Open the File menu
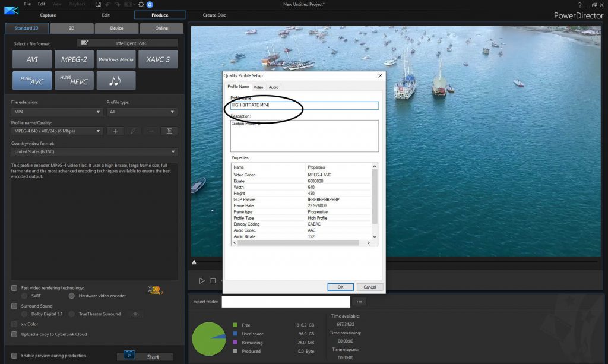This screenshot has height=364, width=608. click(x=27, y=4)
